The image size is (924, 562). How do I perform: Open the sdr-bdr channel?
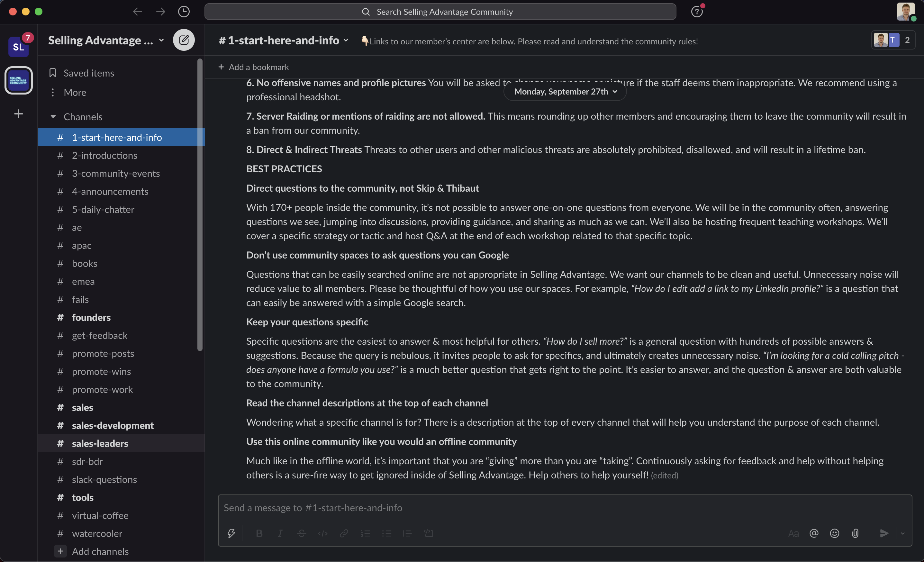(121, 461)
